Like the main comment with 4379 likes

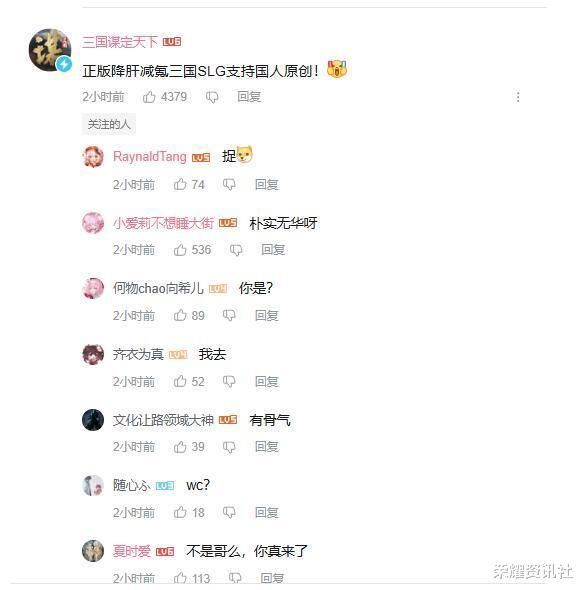(x=149, y=97)
